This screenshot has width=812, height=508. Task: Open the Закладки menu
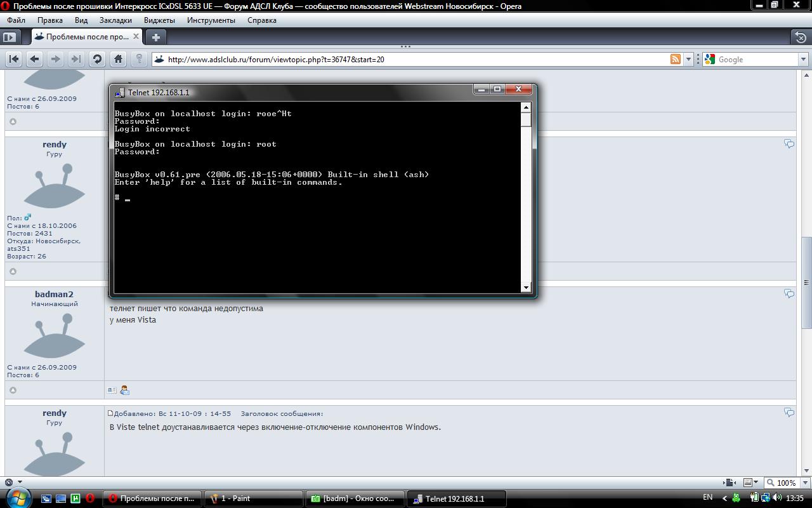(115, 20)
